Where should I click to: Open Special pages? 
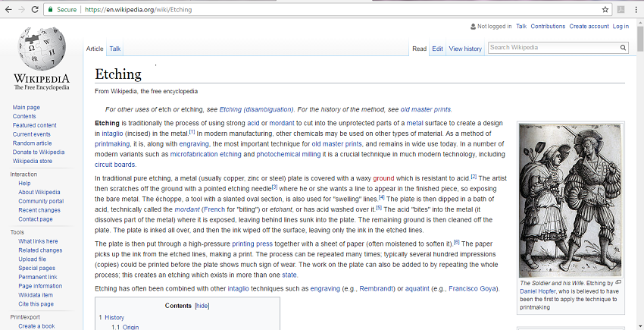(36, 269)
